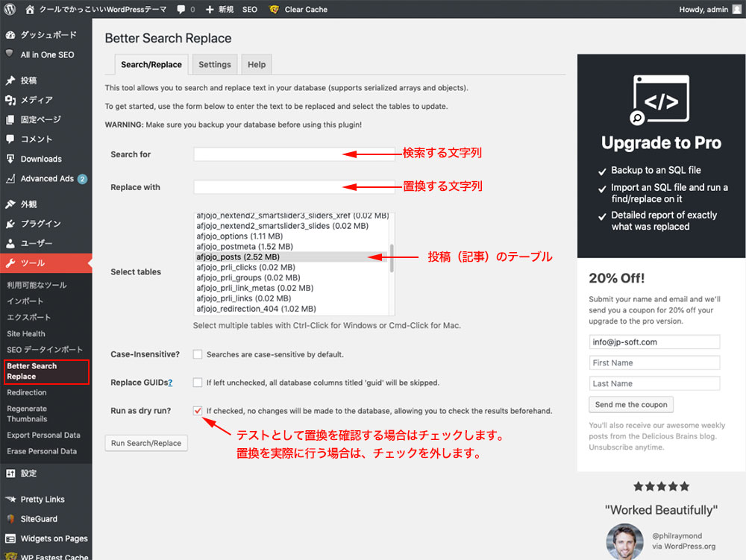The height and width of the screenshot is (560, 746).
Task: Click the WordPress logo in admin bar
Action: point(10,9)
